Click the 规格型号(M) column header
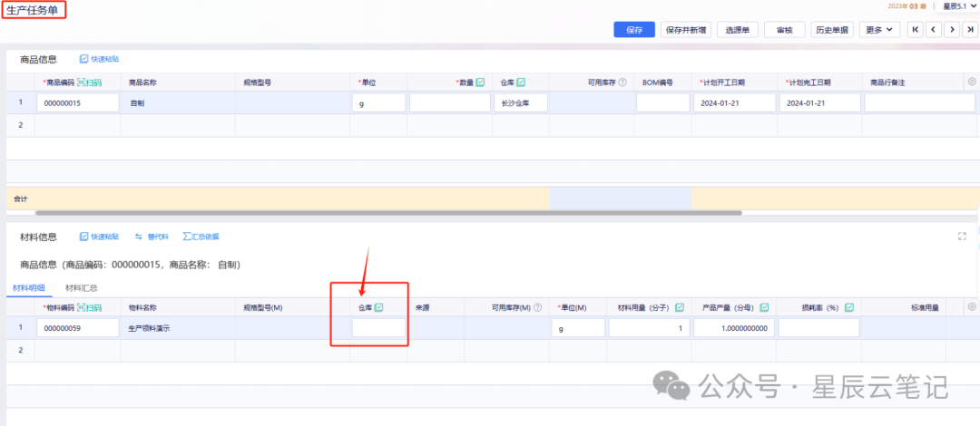Screen dimensions: 980x426 tap(262, 308)
